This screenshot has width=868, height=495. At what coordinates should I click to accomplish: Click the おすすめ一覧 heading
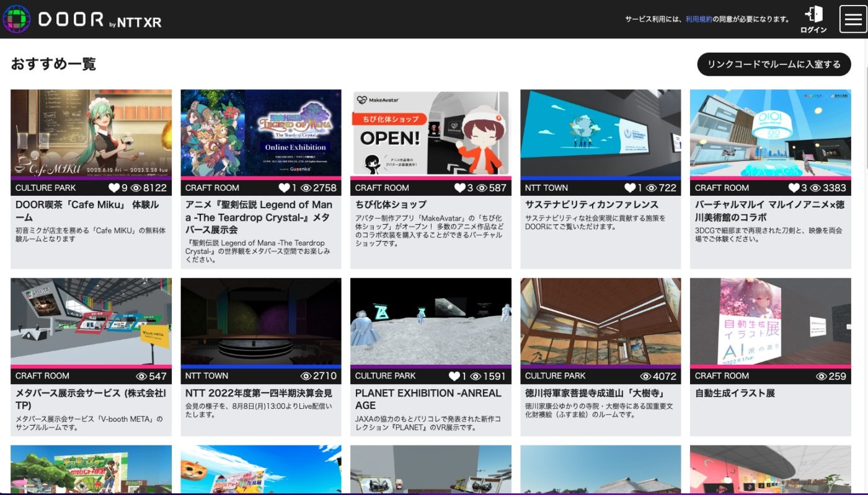click(x=53, y=64)
